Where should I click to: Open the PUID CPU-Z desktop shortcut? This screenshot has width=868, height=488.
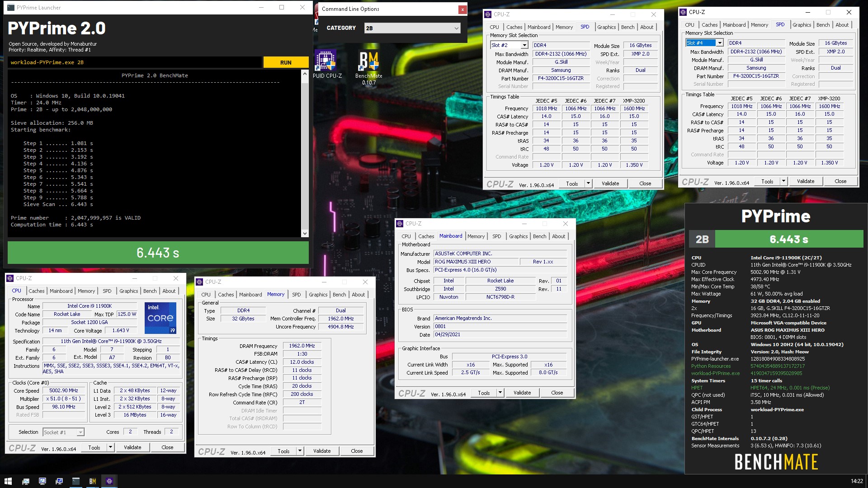point(326,64)
